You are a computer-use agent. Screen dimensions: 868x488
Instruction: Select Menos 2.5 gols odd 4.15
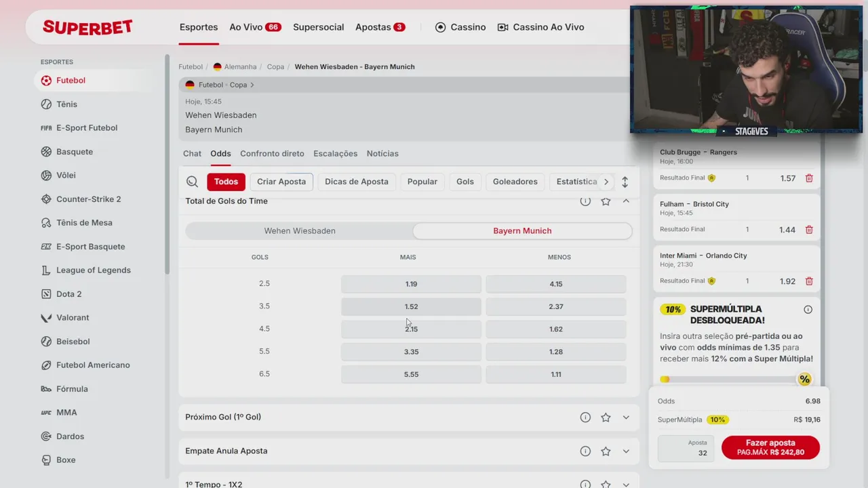[x=556, y=284]
